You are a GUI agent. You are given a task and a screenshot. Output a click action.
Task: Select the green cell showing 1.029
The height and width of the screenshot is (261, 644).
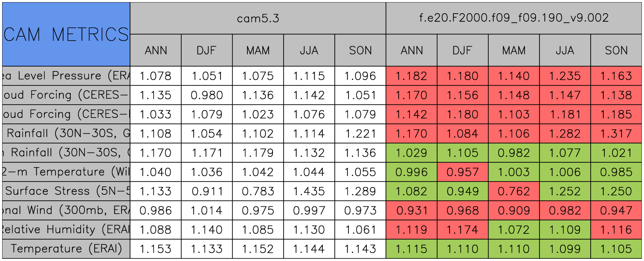[412, 153]
